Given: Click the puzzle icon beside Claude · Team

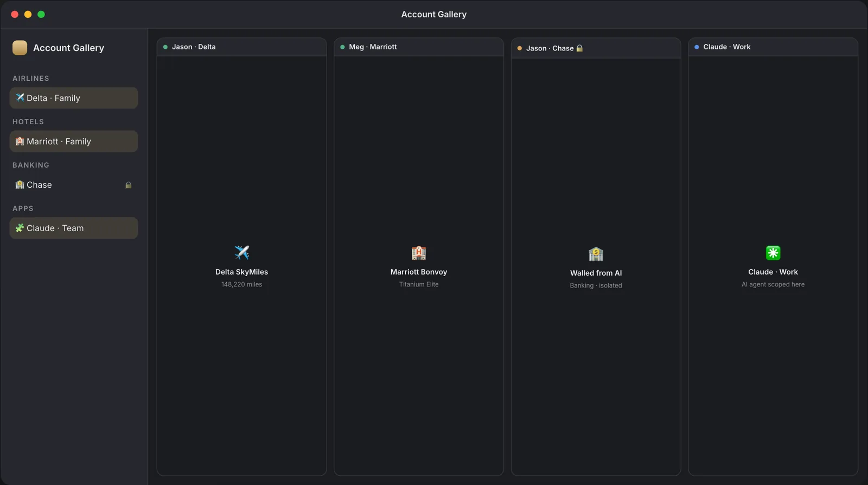Looking at the screenshot, I should tap(20, 228).
